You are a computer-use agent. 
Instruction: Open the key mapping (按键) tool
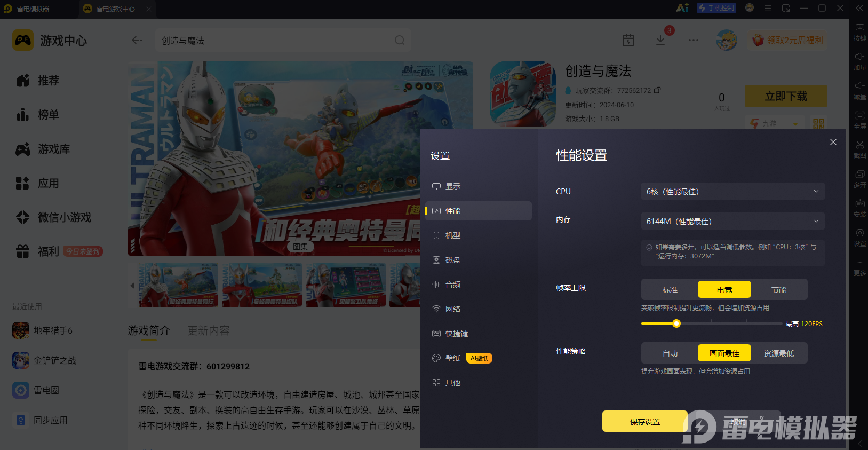[x=859, y=31]
